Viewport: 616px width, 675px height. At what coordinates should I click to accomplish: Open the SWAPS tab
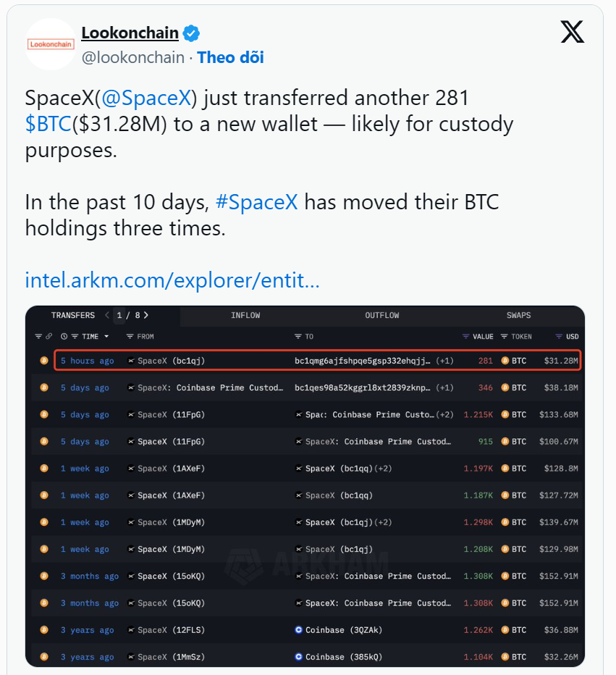[x=518, y=315]
